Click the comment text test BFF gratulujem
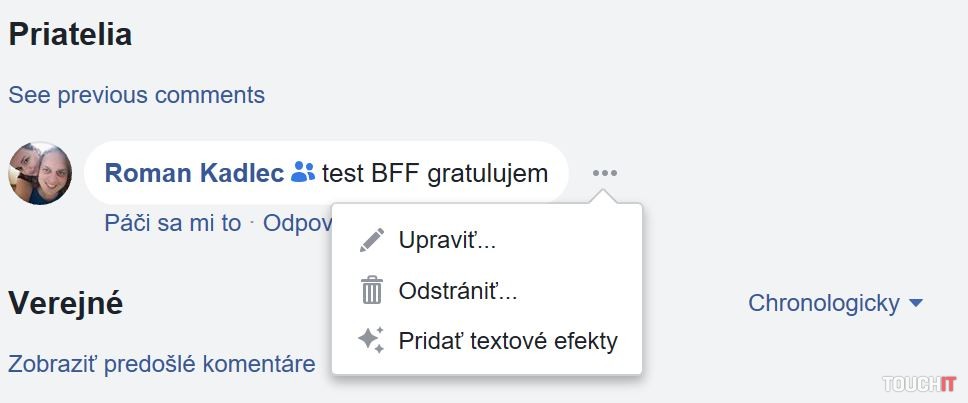The width and height of the screenshot is (968, 403). [435, 173]
